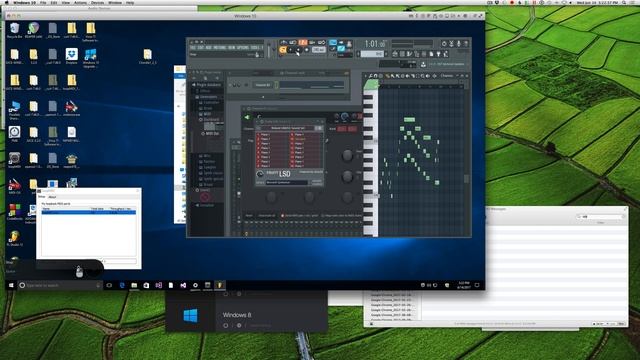
Task: Open FL Studio OPTIONS menu
Action: pyautogui.click(x=243, y=47)
